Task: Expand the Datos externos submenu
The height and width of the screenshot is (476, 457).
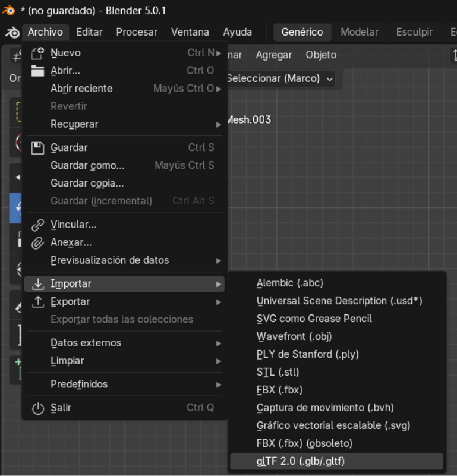Action: [124, 343]
